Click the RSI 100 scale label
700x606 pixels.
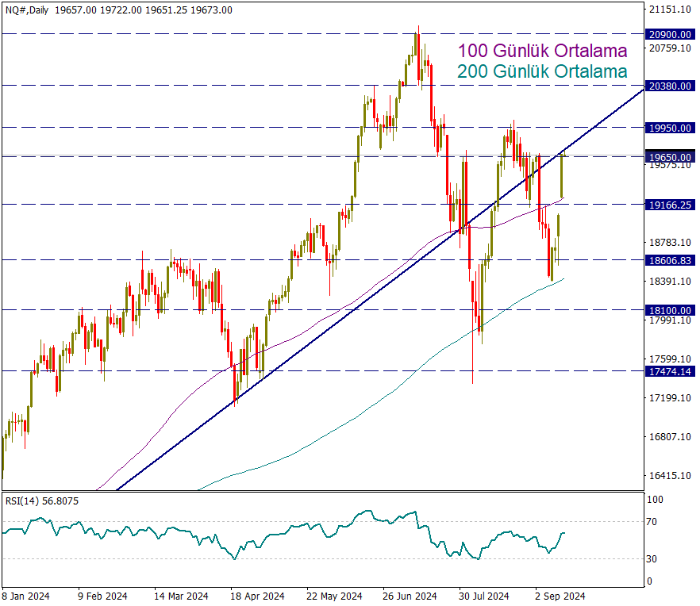pyautogui.click(x=655, y=500)
